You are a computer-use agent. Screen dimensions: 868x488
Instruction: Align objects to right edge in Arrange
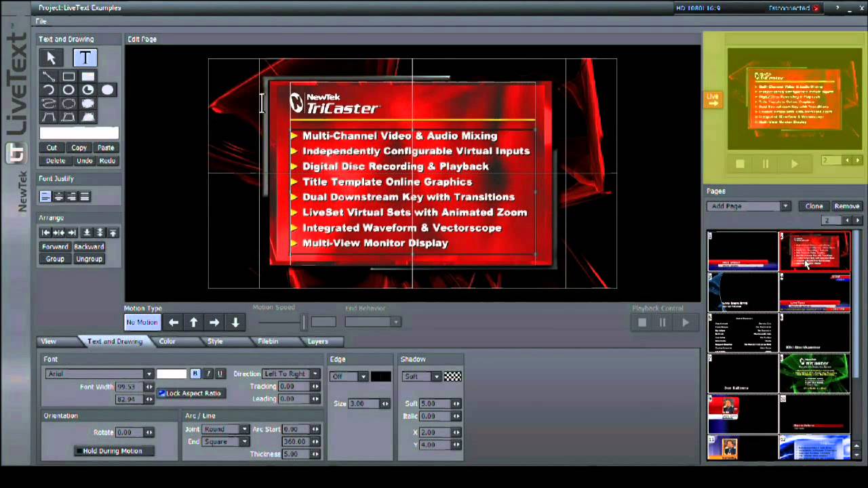click(72, 232)
